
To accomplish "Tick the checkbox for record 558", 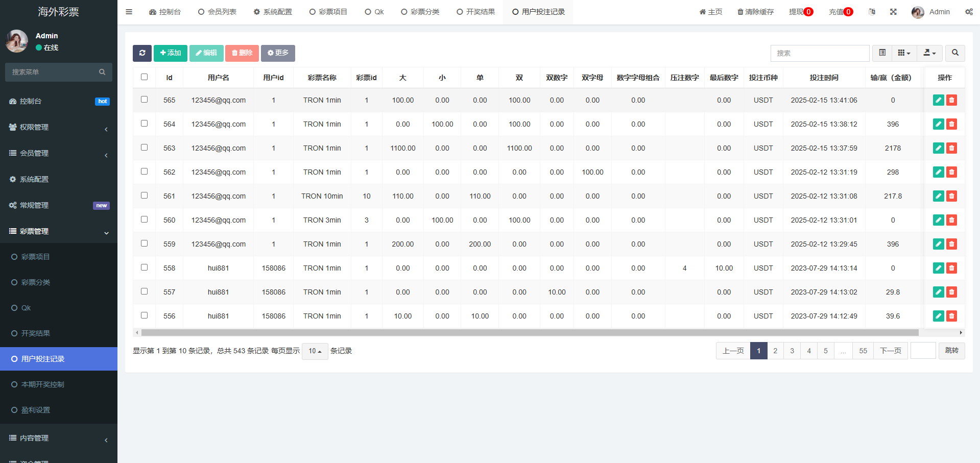I will 144,267.
